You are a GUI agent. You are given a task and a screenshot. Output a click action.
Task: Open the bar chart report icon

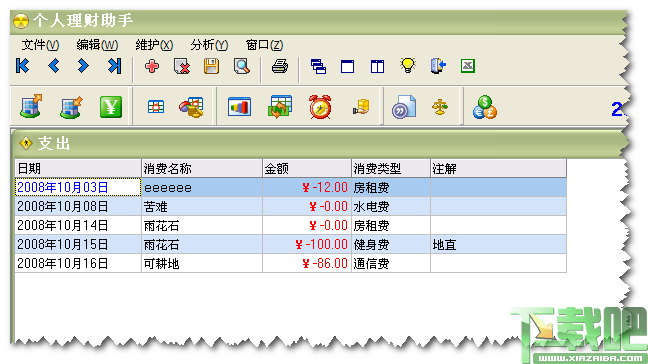click(239, 107)
